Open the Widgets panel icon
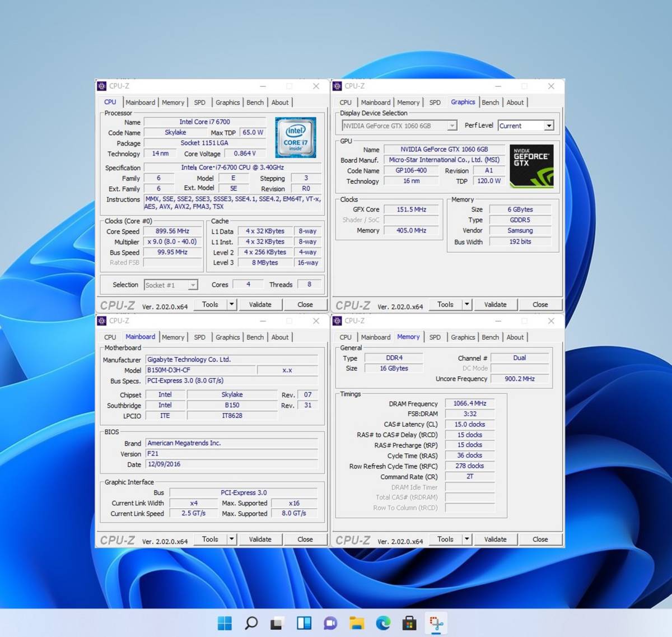 coord(304,623)
